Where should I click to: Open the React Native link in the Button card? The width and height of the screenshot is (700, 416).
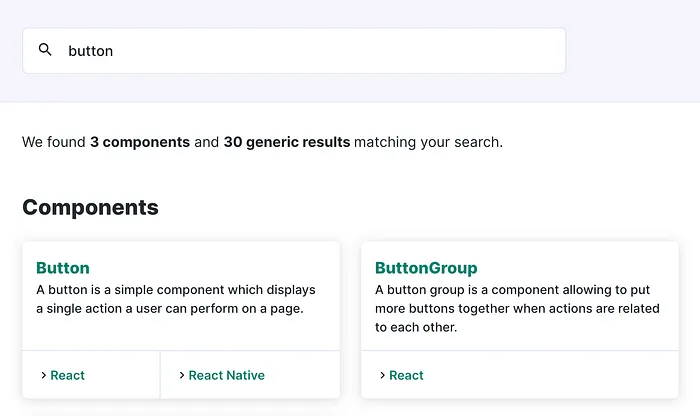[x=226, y=375]
